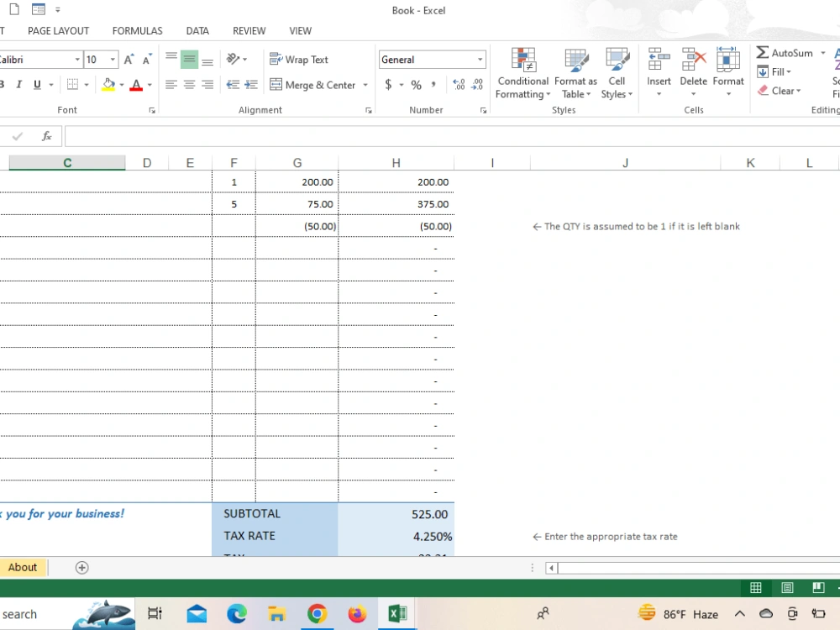The height and width of the screenshot is (630, 840).
Task: Click Insert cells button
Action: click(x=659, y=72)
